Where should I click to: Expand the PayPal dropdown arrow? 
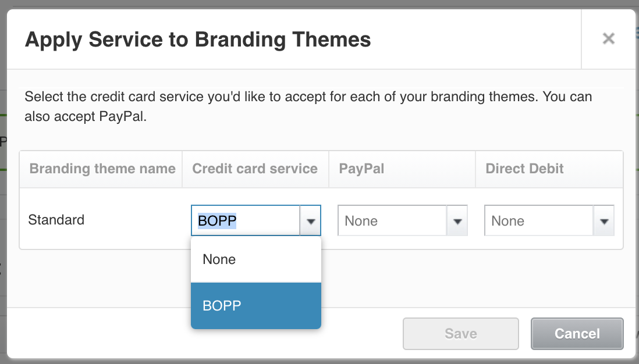457,221
